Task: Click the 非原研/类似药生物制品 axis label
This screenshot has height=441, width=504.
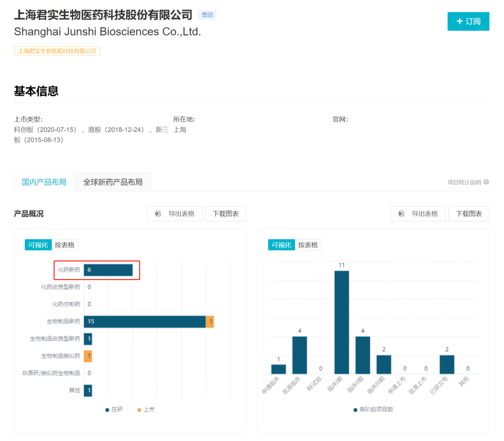Action: [x=51, y=373]
